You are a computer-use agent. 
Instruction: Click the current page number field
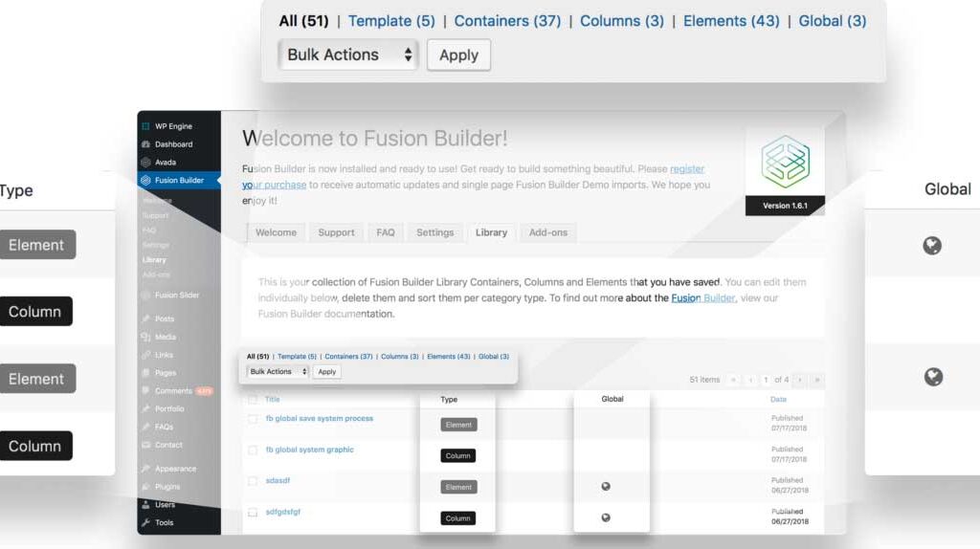pyautogui.click(x=766, y=380)
